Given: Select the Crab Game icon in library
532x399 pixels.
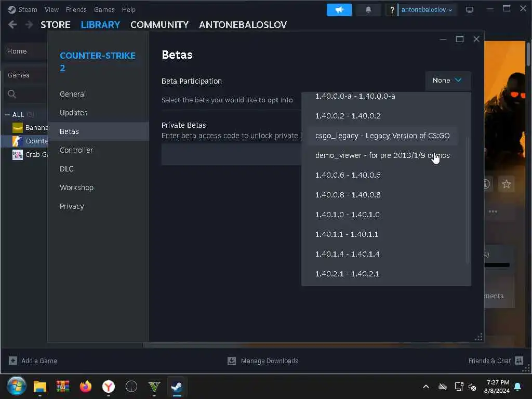Looking at the screenshot, I should (x=17, y=155).
